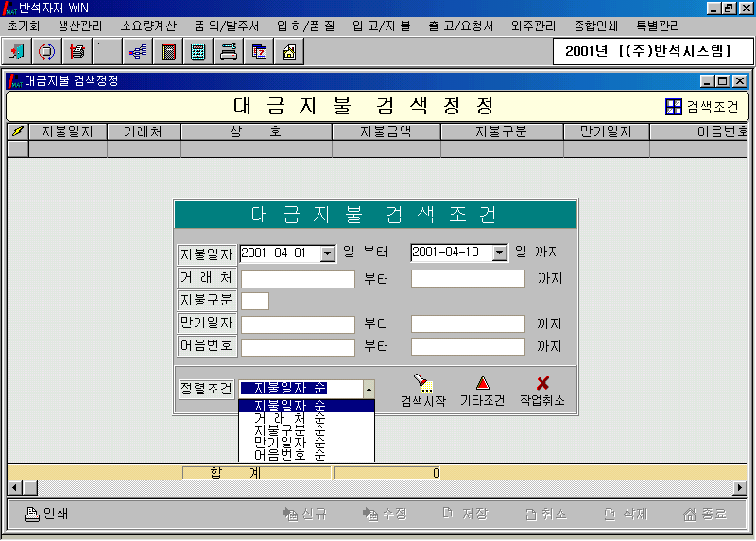The width and height of the screenshot is (756, 541).
Task: Click the 검색조건 grid icon button
Action: point(701,107)
